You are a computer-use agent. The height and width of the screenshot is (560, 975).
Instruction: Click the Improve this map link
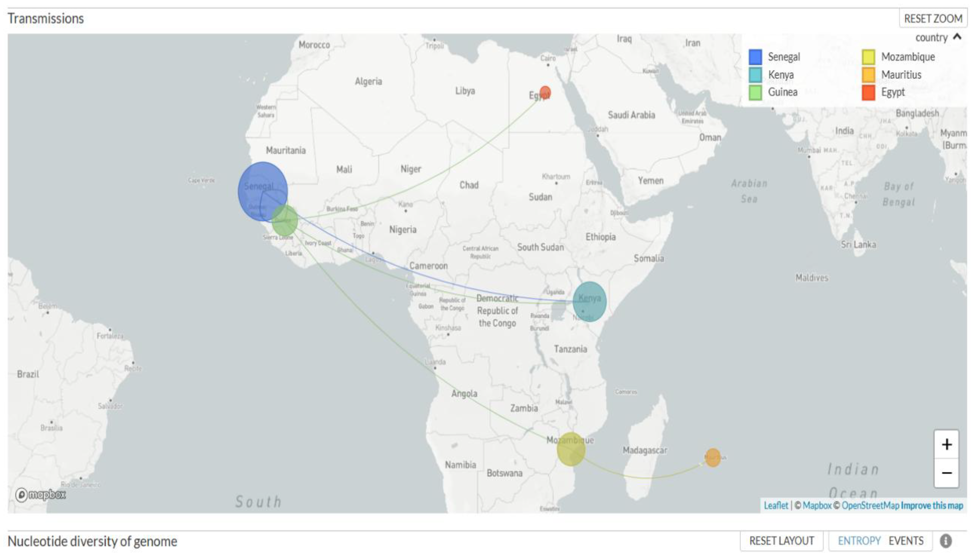[932, 505]
